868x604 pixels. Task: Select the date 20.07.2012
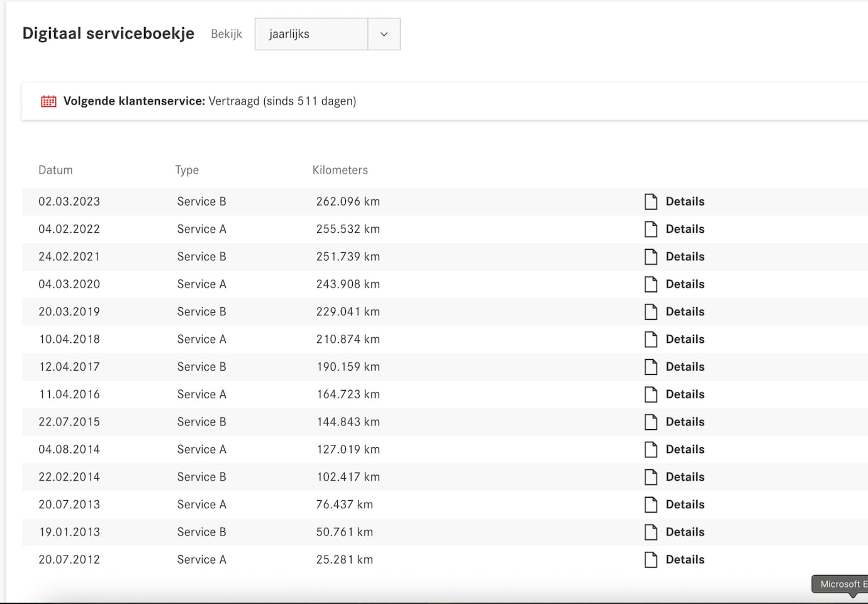pos(69,559)
